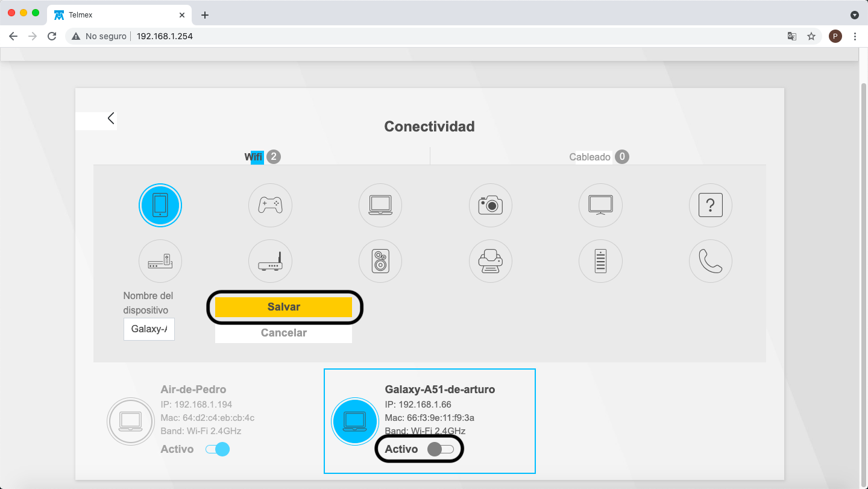Click the yellow Salvar button
868x489 pixels.
coord(283,307)
